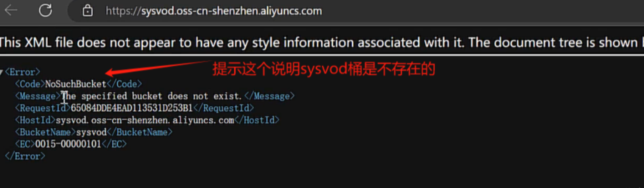644x188 pixels.
Task: Go back with the browser back arrow
Action: click(x=11, y=10)
